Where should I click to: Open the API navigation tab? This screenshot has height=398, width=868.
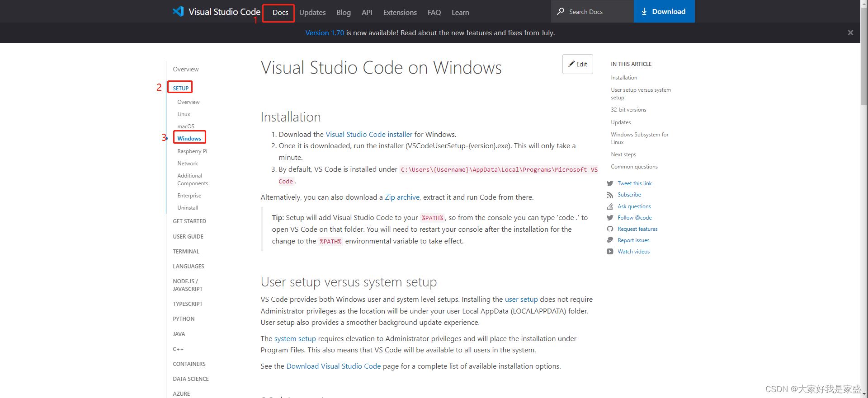click(x=367, y=13)
